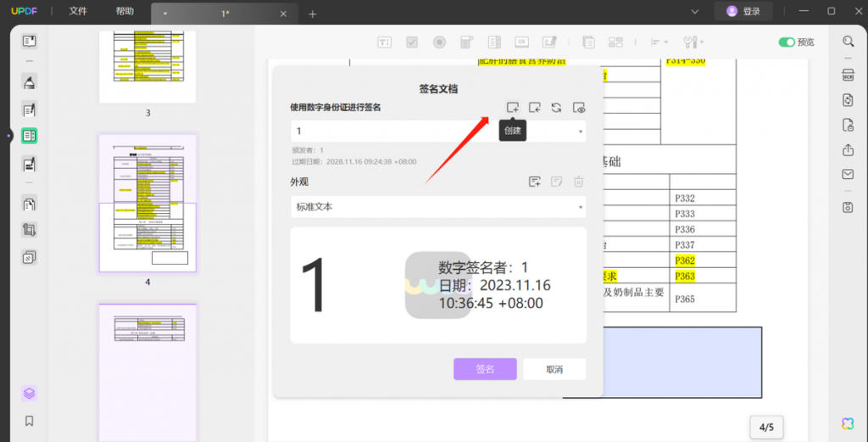
Task: Select page 3 thumbnail
Action: click(147, 66)
